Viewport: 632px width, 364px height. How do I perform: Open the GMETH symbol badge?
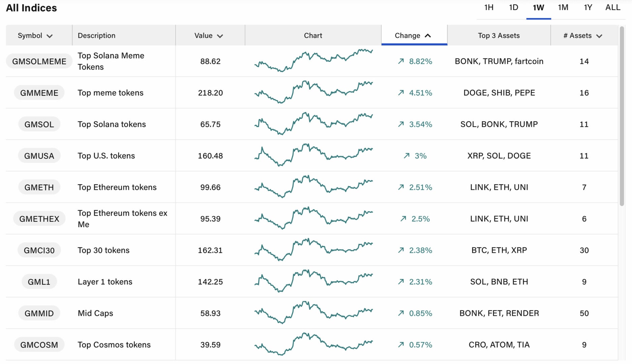(x=39, y=187)
